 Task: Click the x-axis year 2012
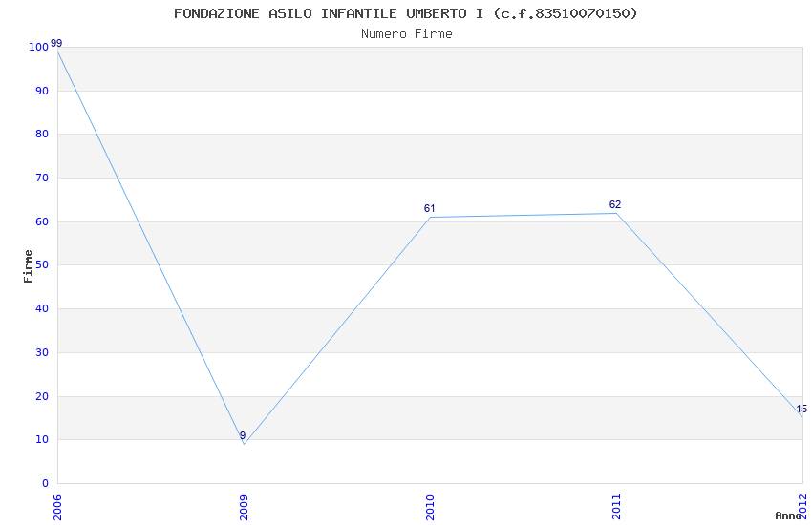tap(802, 507)
